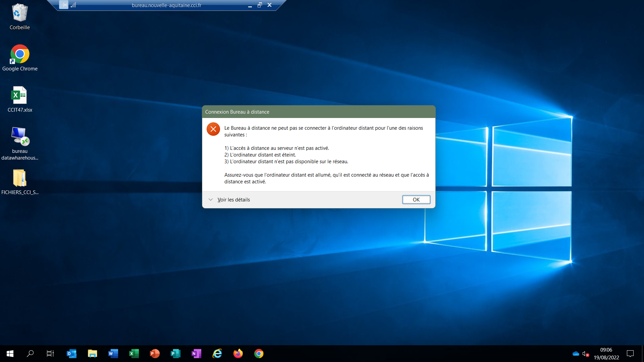
Task: Launch Firefox from the taskbar
Action: click(238, 354)
